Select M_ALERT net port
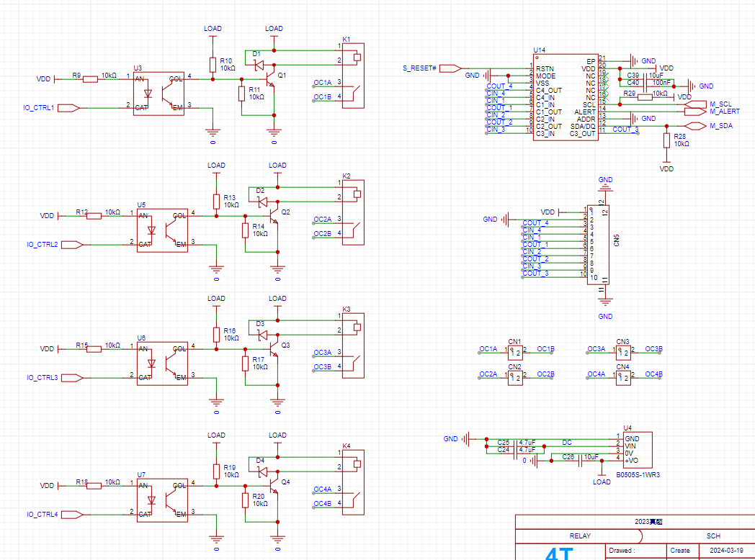 695,112
